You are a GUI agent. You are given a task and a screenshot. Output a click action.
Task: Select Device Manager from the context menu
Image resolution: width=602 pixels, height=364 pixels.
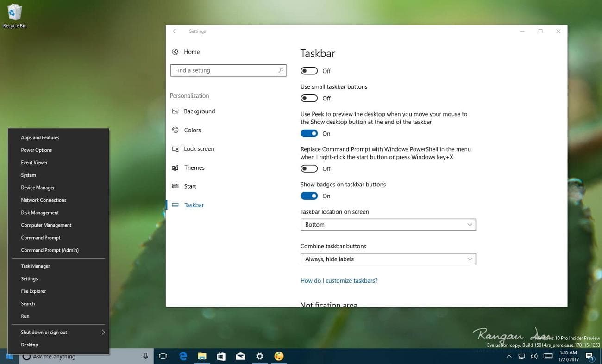tap(38, 187)
